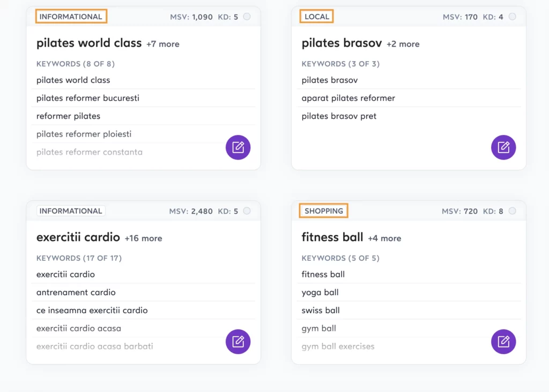Click edit icon on exercitii cardio card
Screen dimensions: 549x392
pyautogui.click(x=238, y=342)
